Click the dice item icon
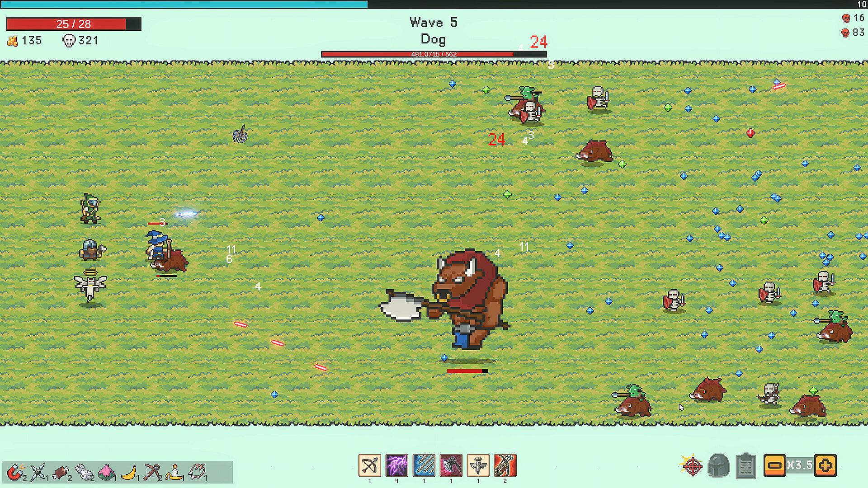Screen dimensions: 868x488 point(83,472)
